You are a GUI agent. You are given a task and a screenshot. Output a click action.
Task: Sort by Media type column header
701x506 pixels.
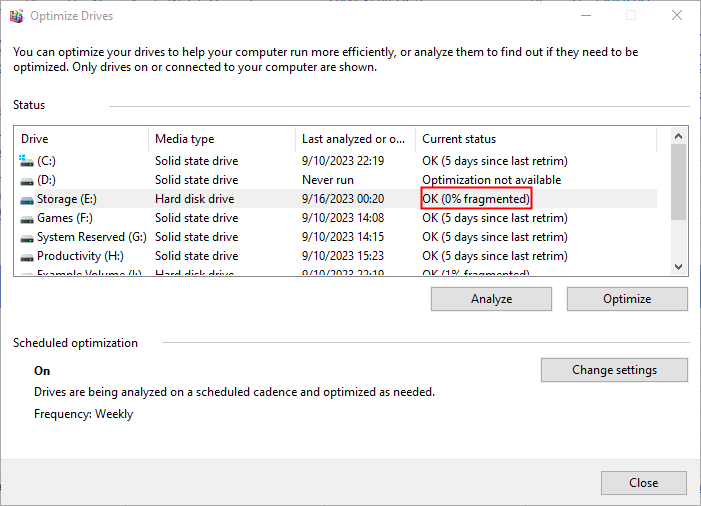(220, 139)
